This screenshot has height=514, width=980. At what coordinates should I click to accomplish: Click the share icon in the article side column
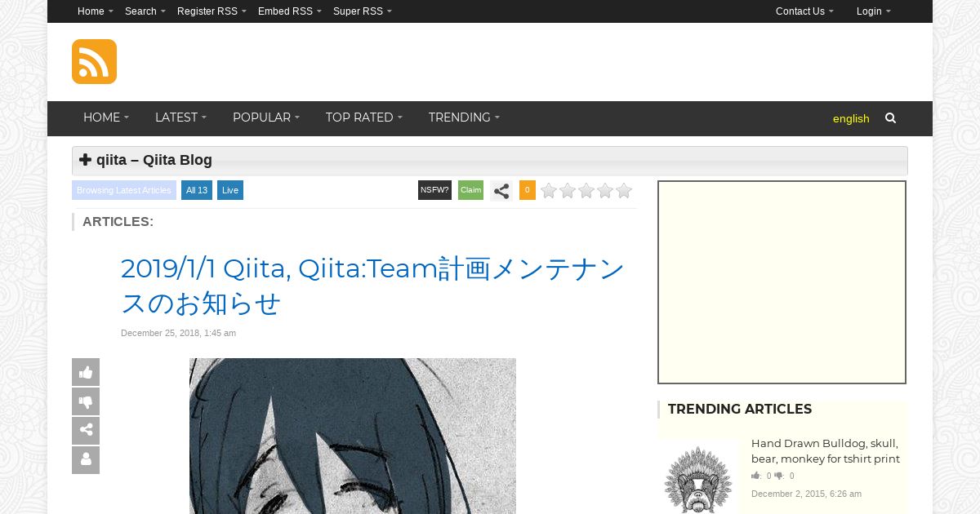pyautogui.click(x=86, y=431)
